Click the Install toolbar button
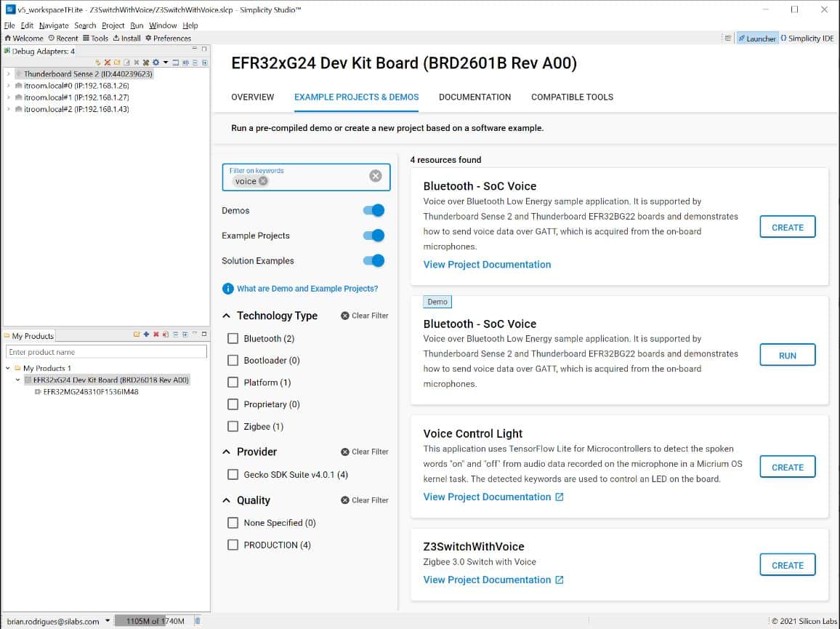The image size is (840, 629). point(126,38)
